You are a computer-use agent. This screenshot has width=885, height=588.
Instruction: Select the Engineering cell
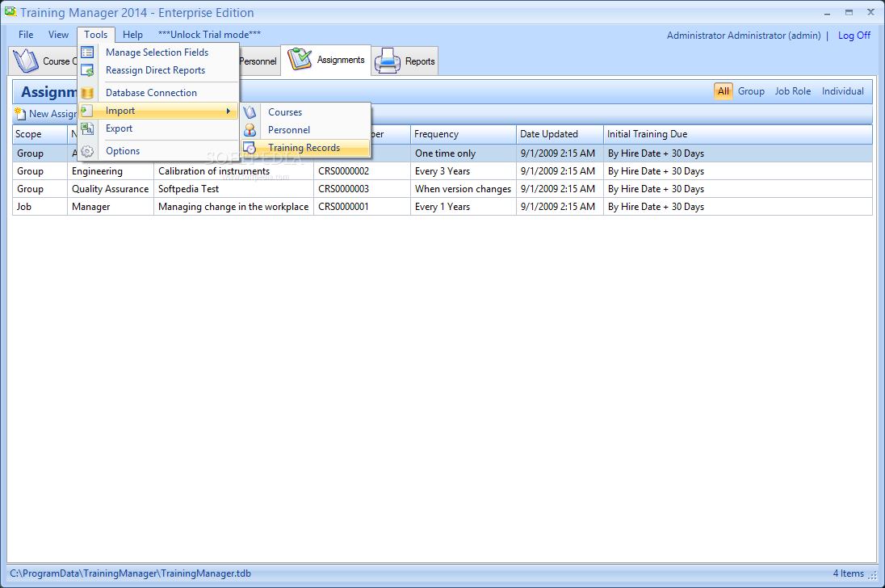click(110, 171)
